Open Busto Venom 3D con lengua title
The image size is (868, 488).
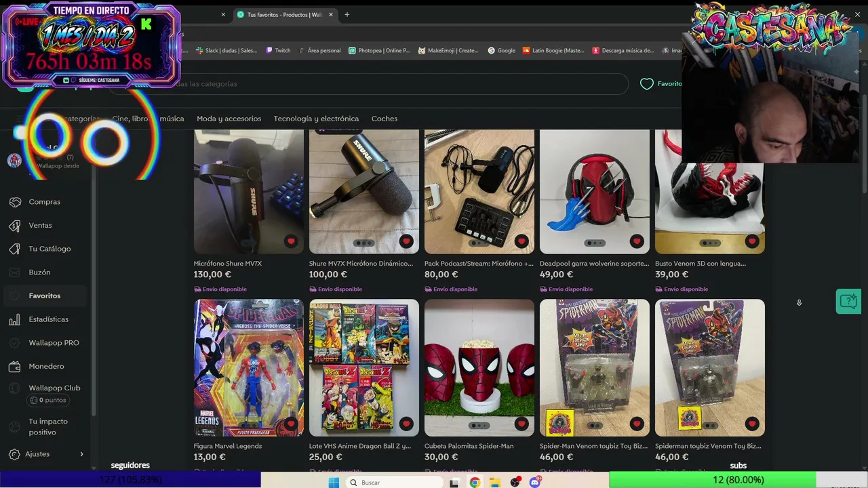[x=701, y=264]
